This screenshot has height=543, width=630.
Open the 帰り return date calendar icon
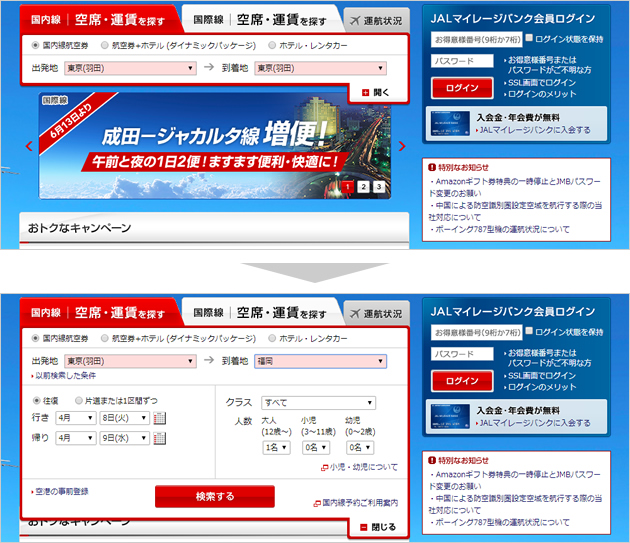click(x=160, y=438)
